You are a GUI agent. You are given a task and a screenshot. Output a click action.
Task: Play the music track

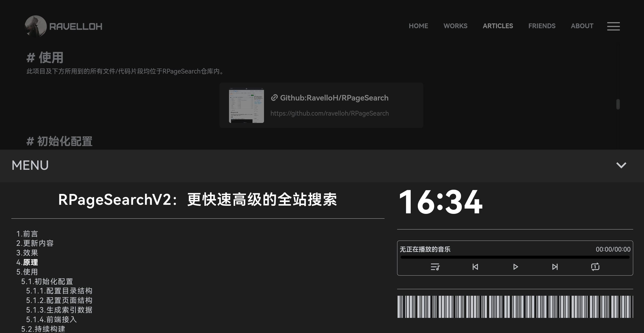[x=515, y=267]
